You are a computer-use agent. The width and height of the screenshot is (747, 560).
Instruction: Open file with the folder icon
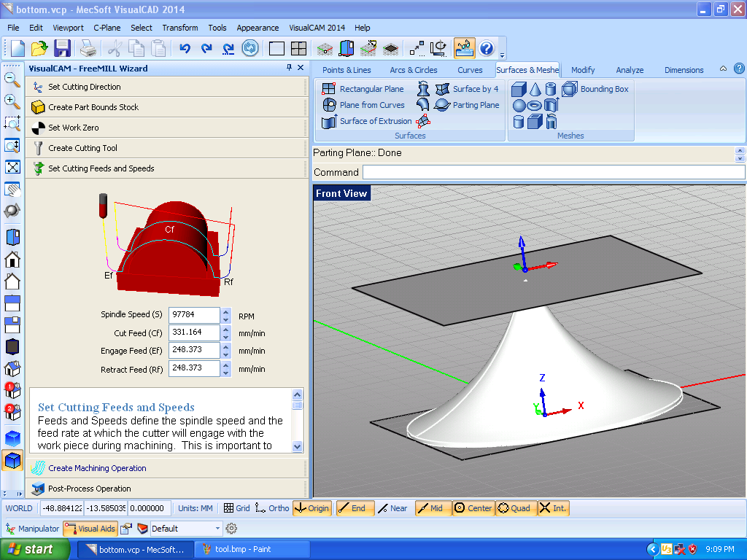(x=39, y=48)
